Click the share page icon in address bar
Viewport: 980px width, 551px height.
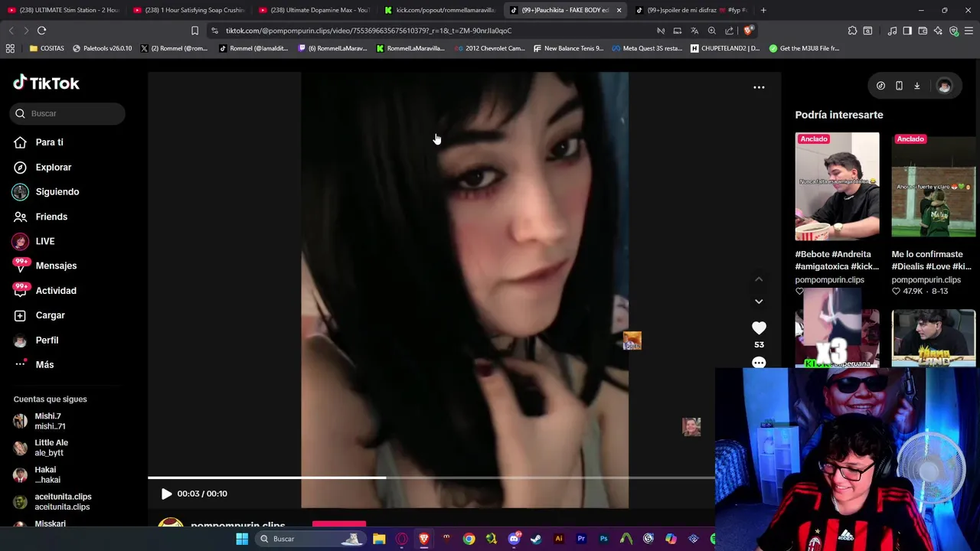[x=729, y=31]
